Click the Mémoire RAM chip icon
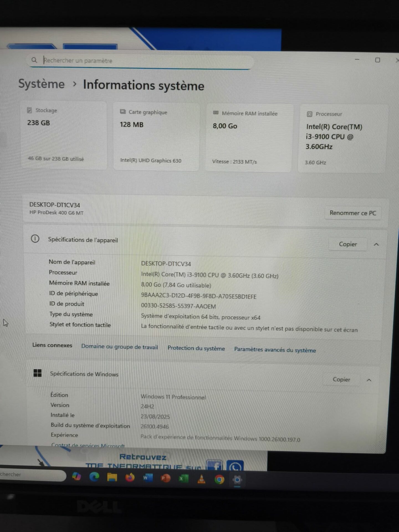 click(x=216, y=113)
